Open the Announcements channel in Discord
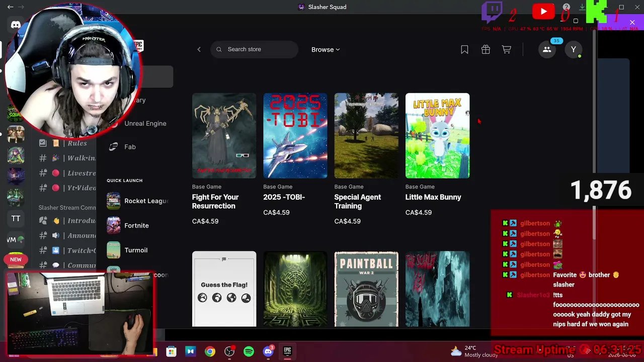The height and width of the screenshot is (362, 644). tap(67, 235)
